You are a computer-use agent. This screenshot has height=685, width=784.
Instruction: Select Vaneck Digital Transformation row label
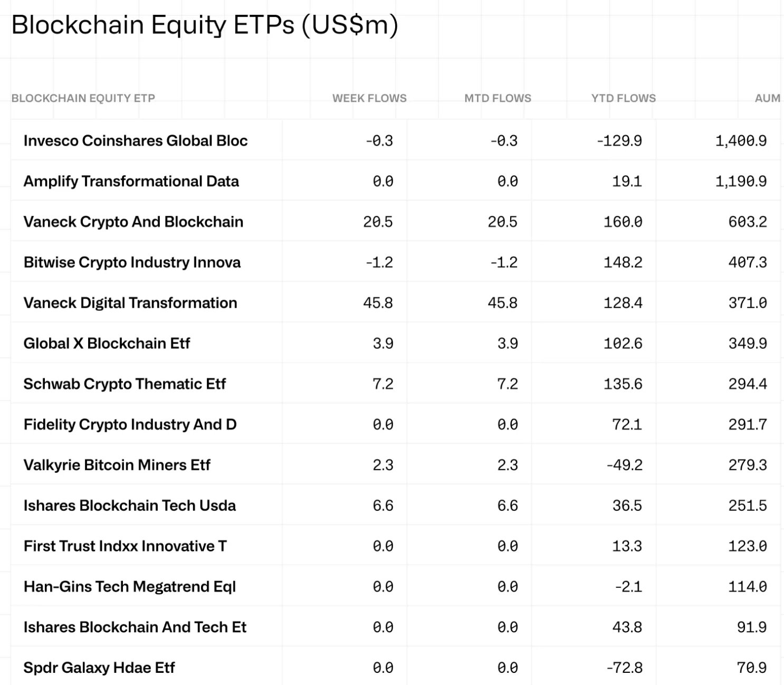130,303
